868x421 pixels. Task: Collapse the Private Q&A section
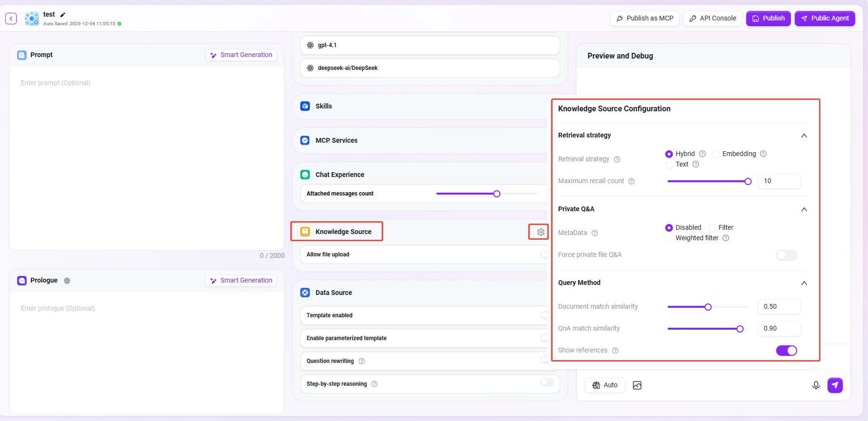click(804, 209)
